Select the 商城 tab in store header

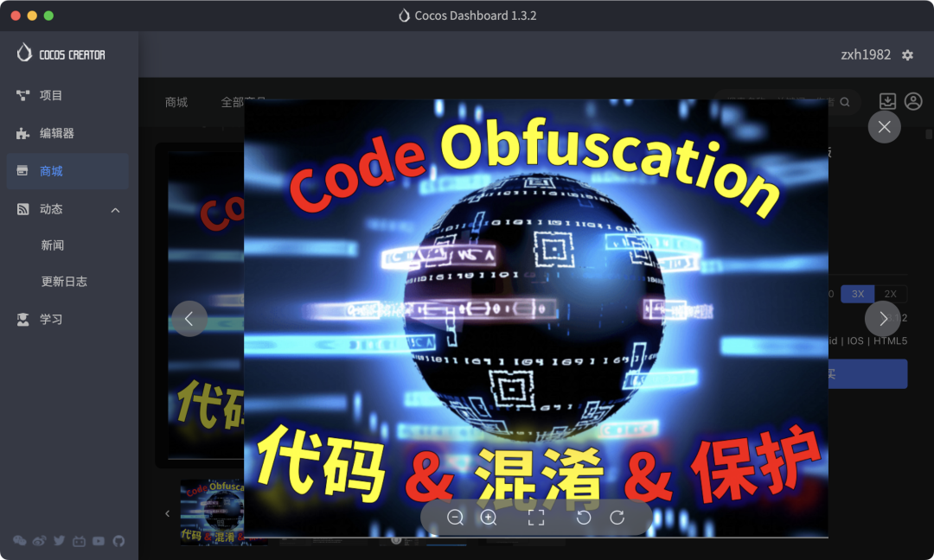point(176,102)
